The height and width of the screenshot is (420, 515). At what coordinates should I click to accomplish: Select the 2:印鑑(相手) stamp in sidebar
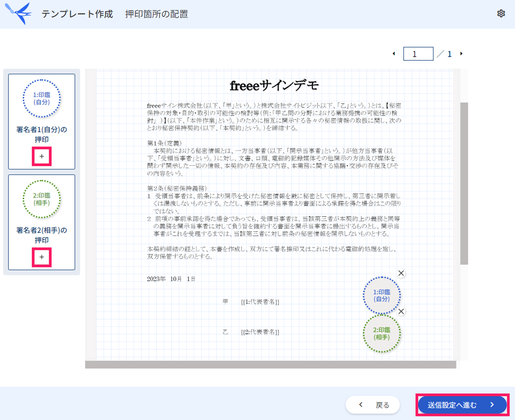click(x=42, y=199)
